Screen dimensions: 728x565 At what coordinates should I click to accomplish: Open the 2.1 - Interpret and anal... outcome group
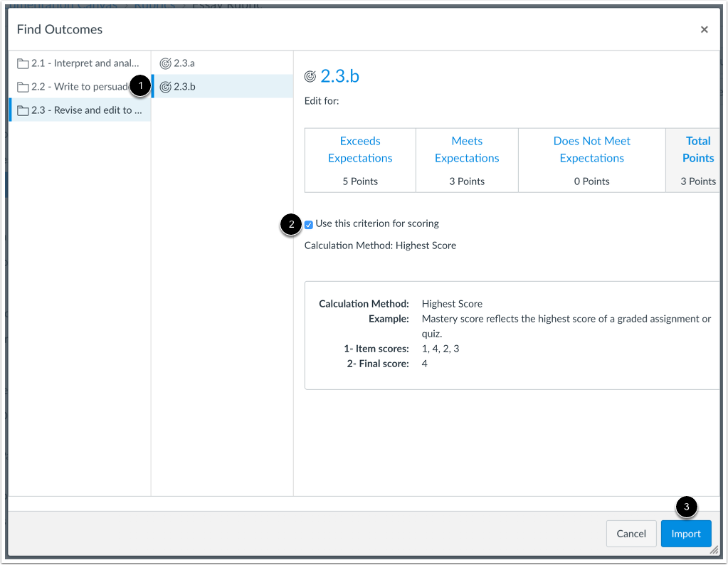click(80, 63)
